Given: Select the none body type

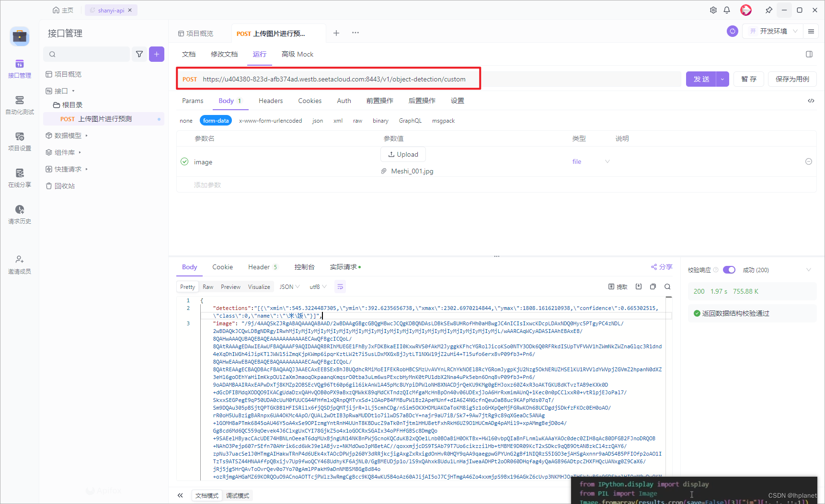Looking at the screenshot, I should tap(186, 121).
